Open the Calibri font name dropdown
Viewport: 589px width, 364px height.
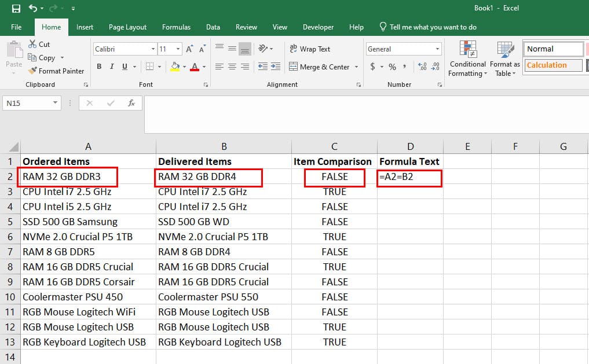click(x=153, y=49)
